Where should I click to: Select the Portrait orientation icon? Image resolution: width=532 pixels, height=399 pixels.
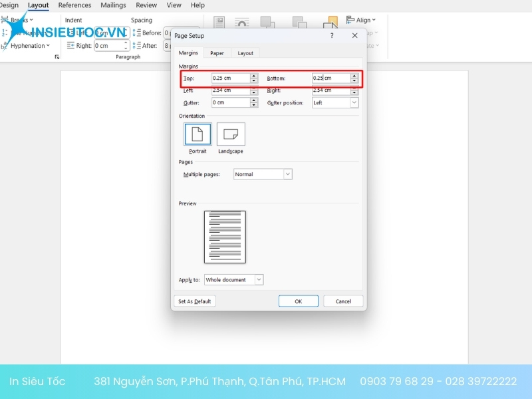[198, 134]
